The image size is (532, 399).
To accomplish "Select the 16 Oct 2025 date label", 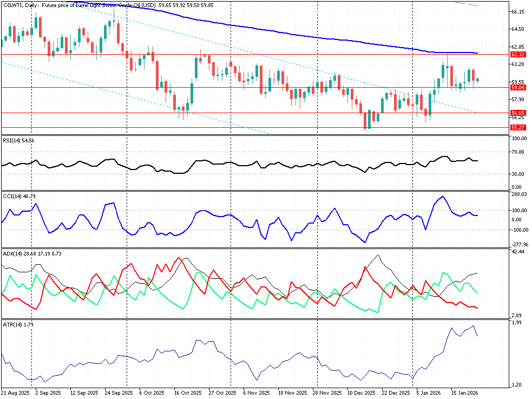I will click(187, 392).
